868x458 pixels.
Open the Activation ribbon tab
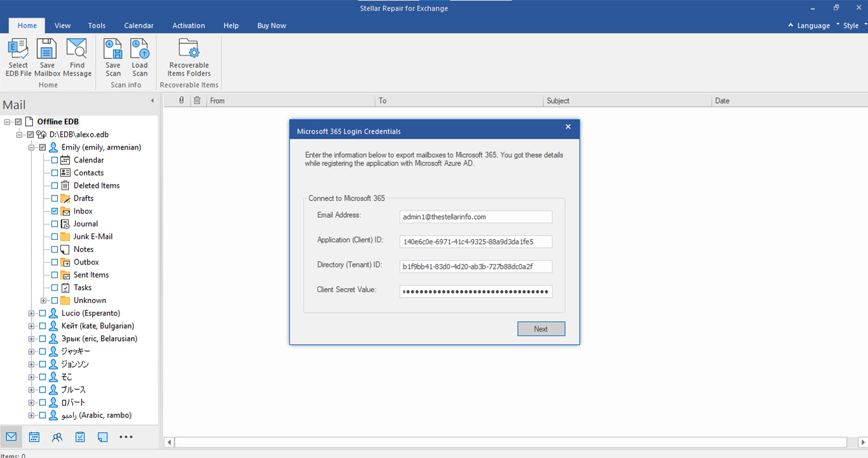[x=189, y=25]
